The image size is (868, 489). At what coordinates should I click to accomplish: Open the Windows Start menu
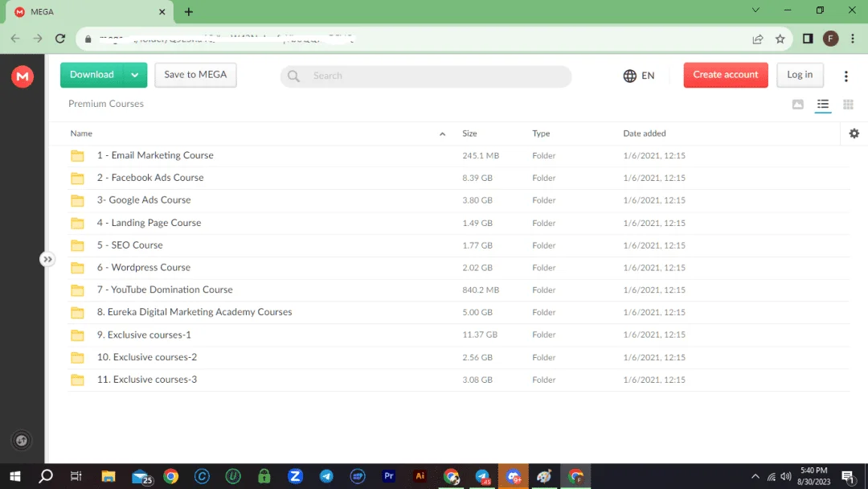(x=15, y=476)
